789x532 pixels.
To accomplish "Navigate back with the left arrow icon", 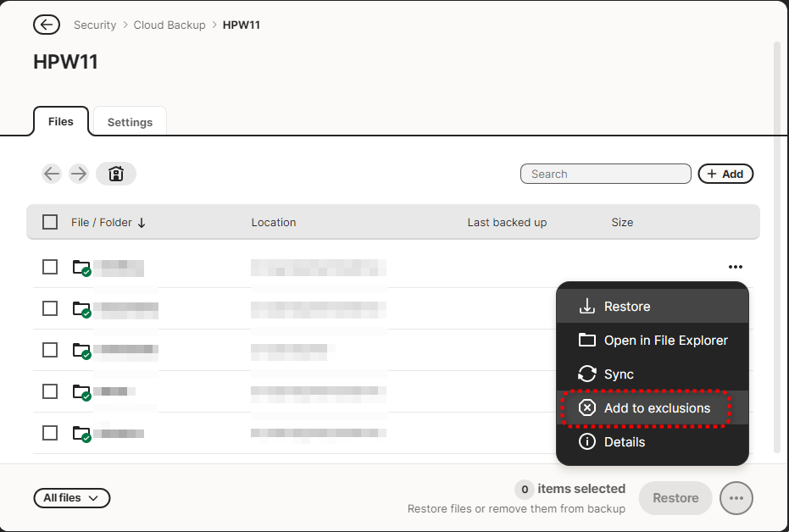I will coord(53,174).
